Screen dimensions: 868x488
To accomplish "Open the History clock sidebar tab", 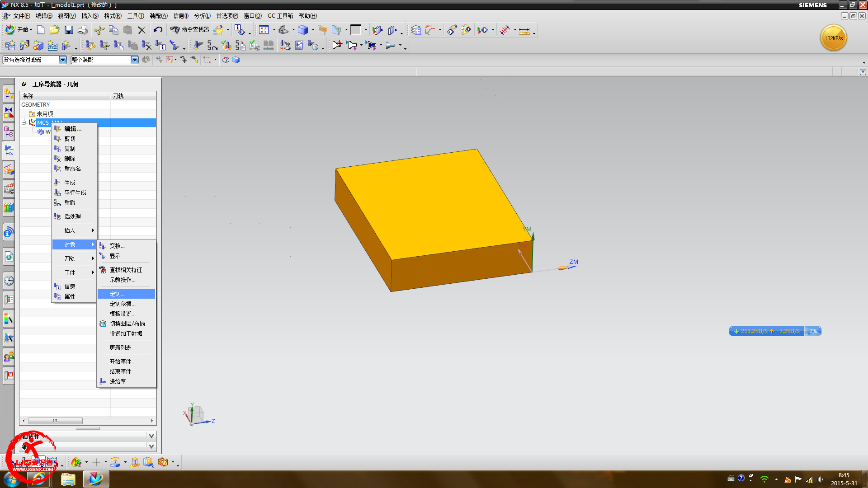I will (9, 281).
